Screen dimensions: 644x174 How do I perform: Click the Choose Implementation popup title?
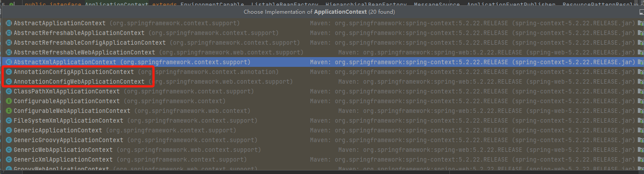pyautogui.click(x=322, y=12)
